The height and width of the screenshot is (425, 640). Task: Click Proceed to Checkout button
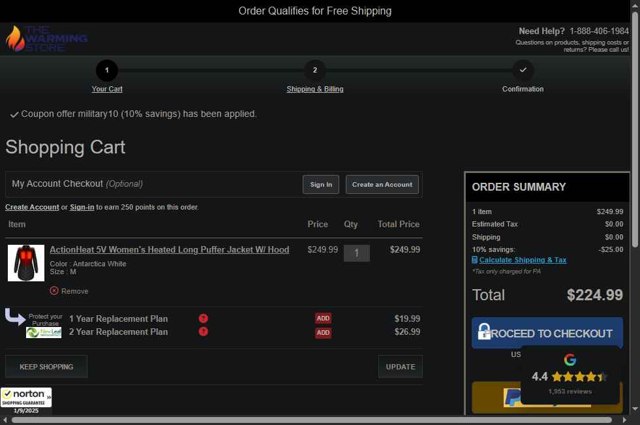coord(547,333)
